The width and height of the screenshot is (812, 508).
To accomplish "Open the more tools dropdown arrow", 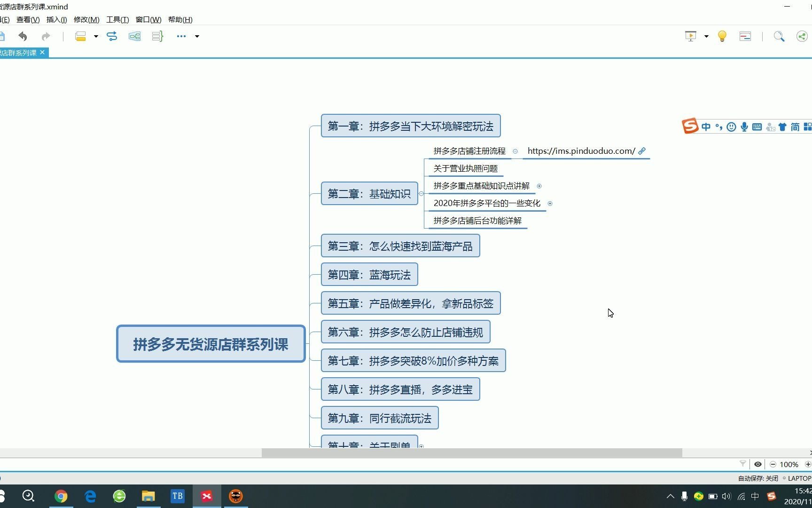I will click(197, 36).
